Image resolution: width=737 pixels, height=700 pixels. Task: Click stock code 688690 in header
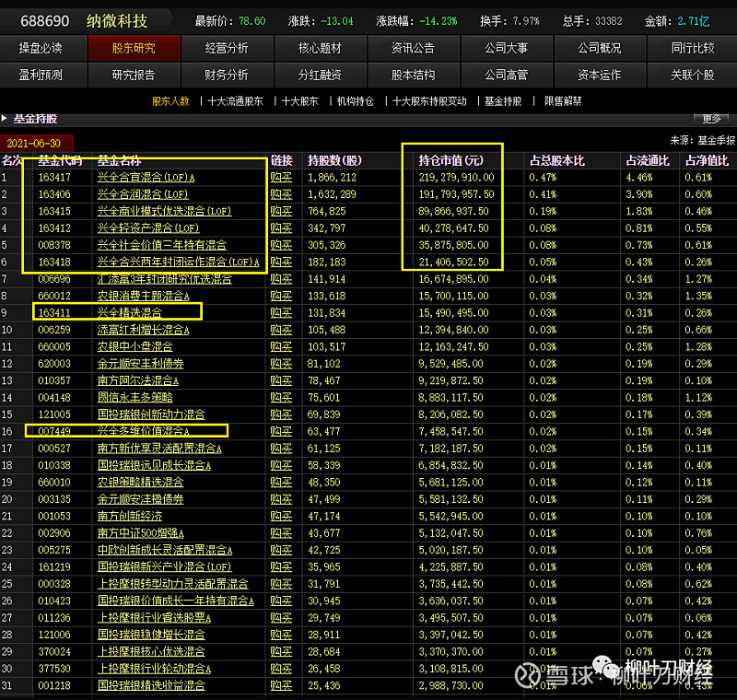click(44, 21)
